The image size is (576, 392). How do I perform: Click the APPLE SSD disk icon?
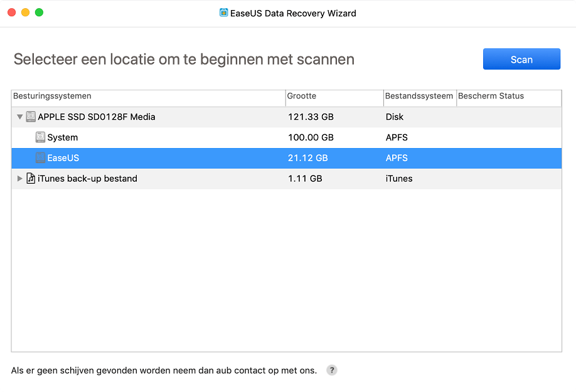[x=31, y=117]
